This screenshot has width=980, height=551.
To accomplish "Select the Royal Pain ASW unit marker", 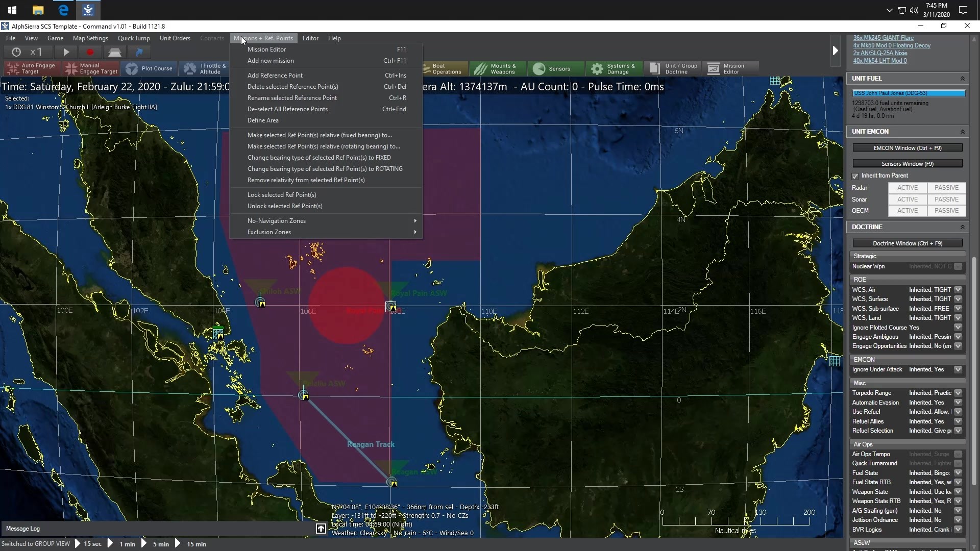I will coord(391,307).
